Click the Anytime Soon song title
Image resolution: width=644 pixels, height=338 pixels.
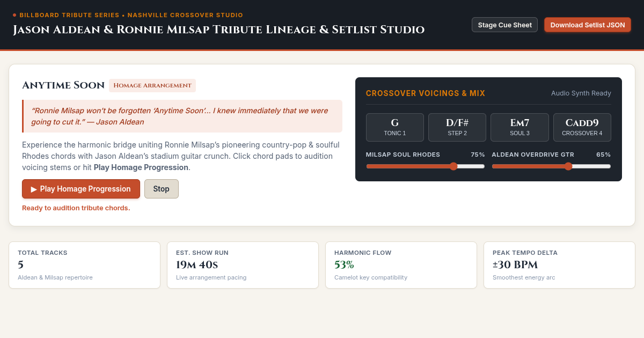(x=63, y=85)
